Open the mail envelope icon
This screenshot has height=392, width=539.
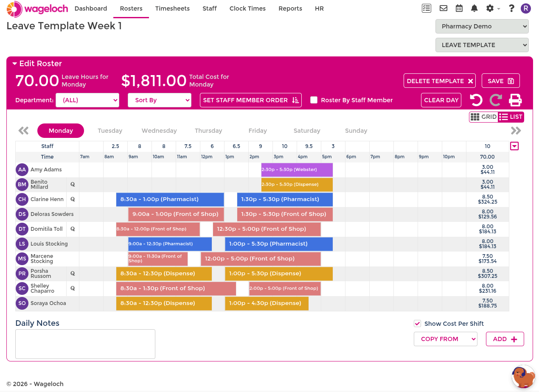444,8
